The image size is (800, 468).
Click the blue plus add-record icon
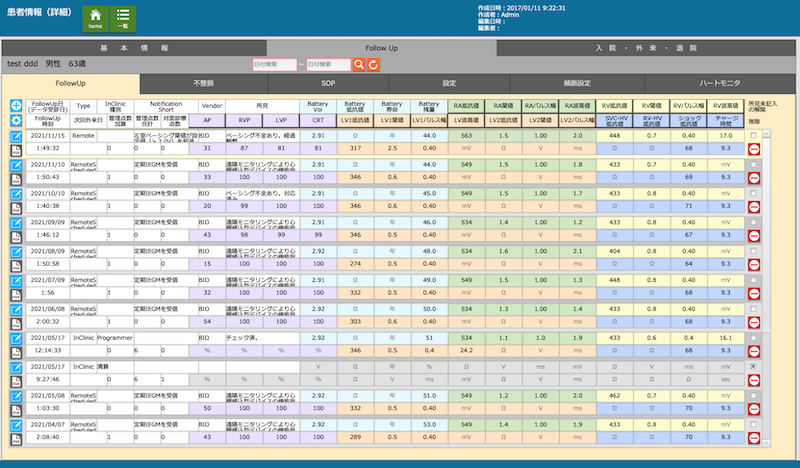(x=16, y=105)
